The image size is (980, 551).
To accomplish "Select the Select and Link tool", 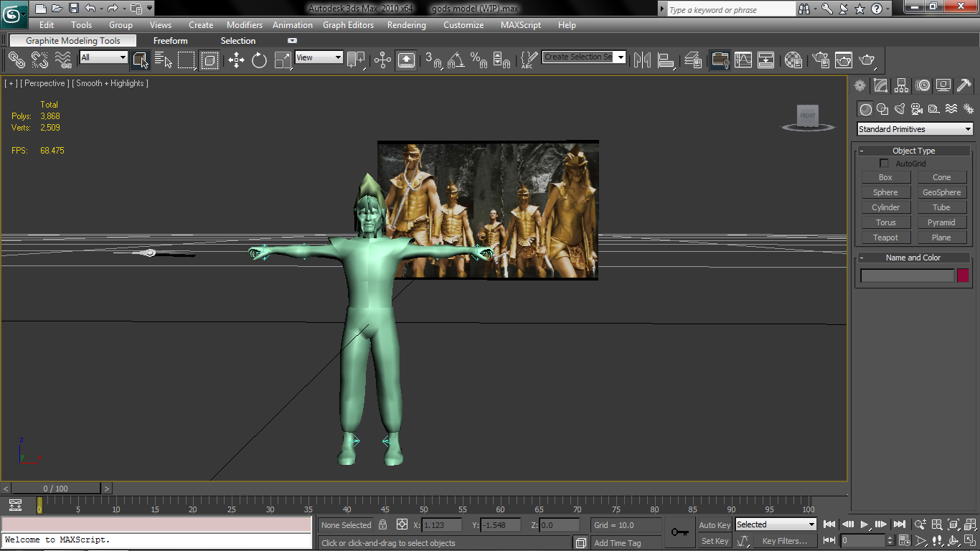I will pos(17,60).
